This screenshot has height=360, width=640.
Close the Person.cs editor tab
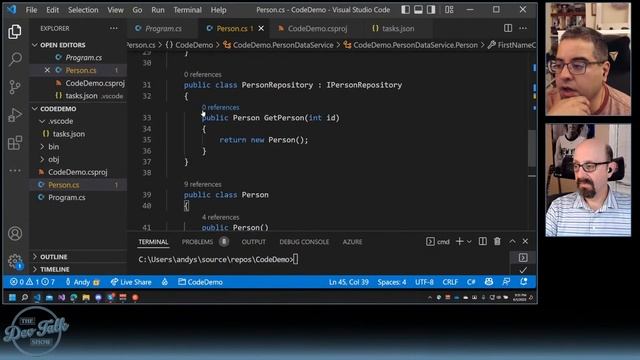261,28
